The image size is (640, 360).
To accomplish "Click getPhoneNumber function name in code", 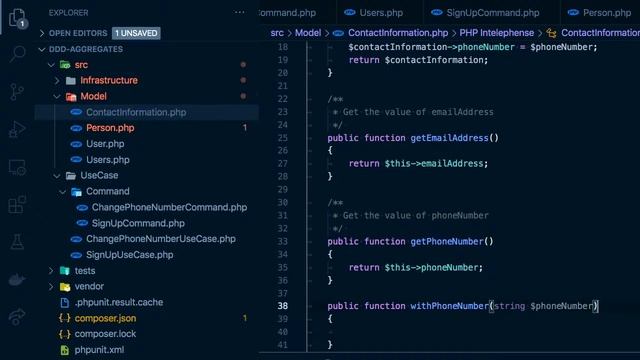I will (x=447, y=242).
